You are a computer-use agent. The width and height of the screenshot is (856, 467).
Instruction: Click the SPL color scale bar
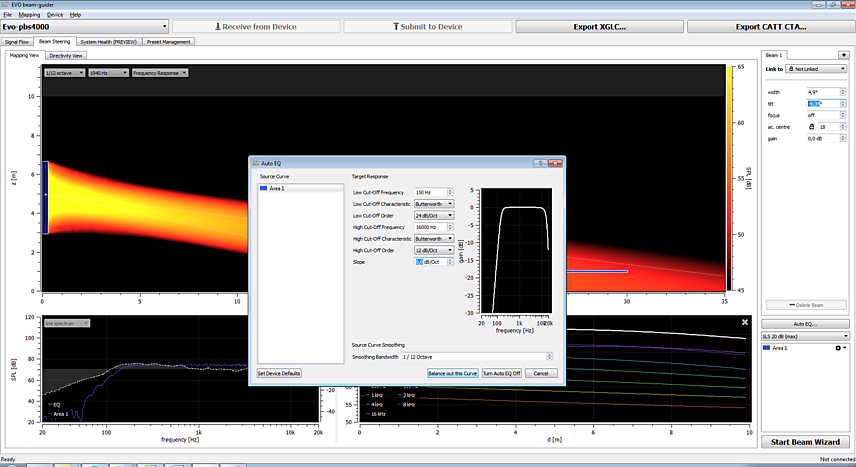tap(730, 178)
